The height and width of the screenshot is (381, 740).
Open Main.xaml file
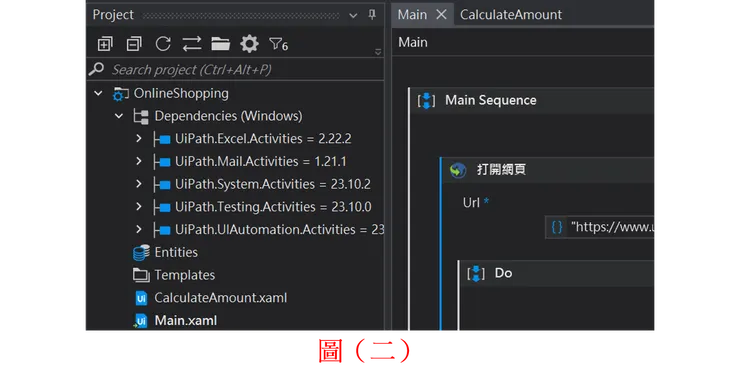pyautogui.click(x=185, y=321)
